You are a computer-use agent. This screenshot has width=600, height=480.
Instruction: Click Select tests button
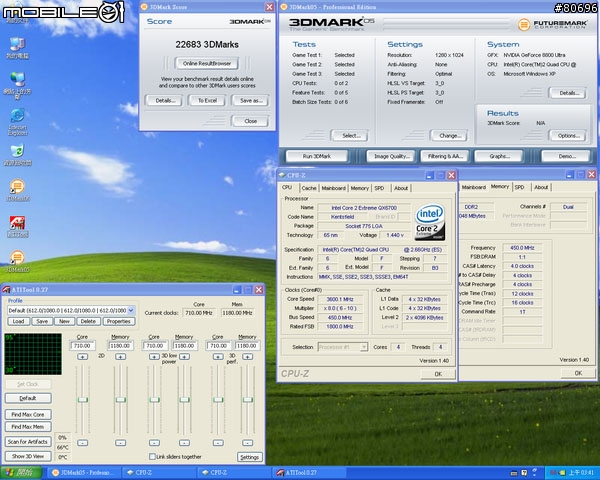tap(350, 136)
